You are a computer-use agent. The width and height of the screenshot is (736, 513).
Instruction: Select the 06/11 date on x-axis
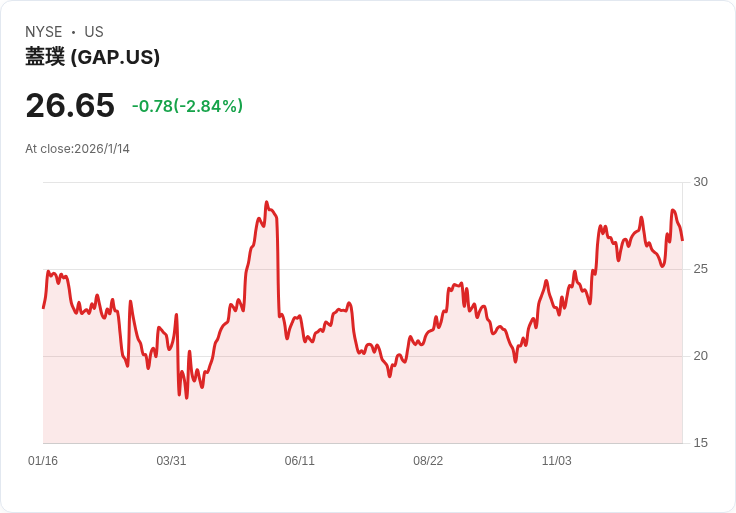pos(300,461)
